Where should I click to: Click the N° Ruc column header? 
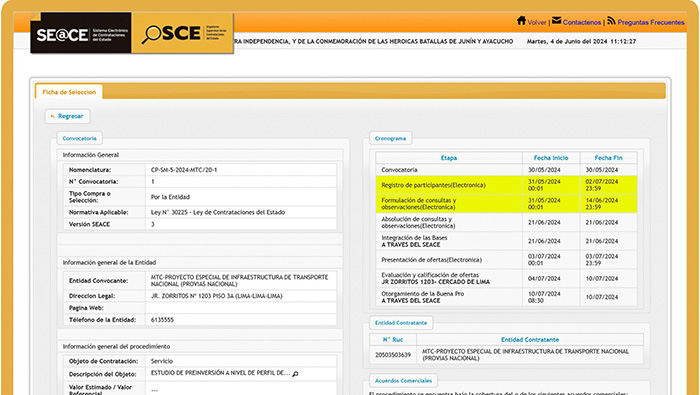pos(393,340)
